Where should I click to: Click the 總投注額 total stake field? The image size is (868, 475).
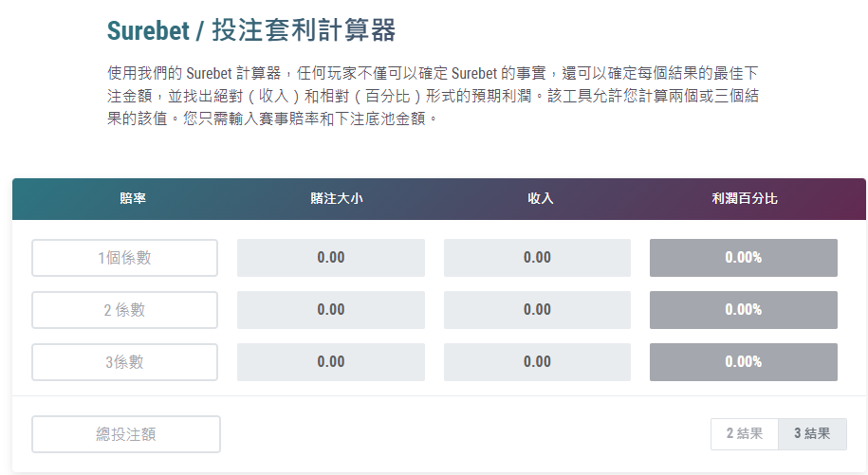(x=126, y=434)
